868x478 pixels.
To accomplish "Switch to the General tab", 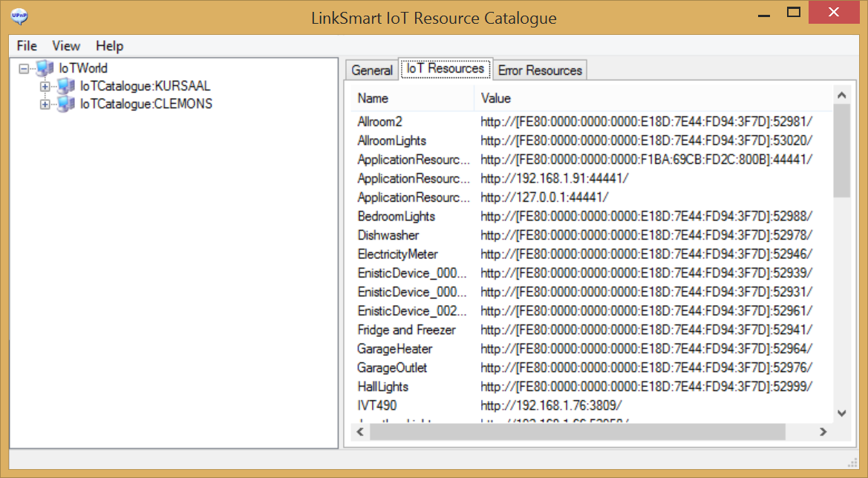I will [x=372, y=71].
